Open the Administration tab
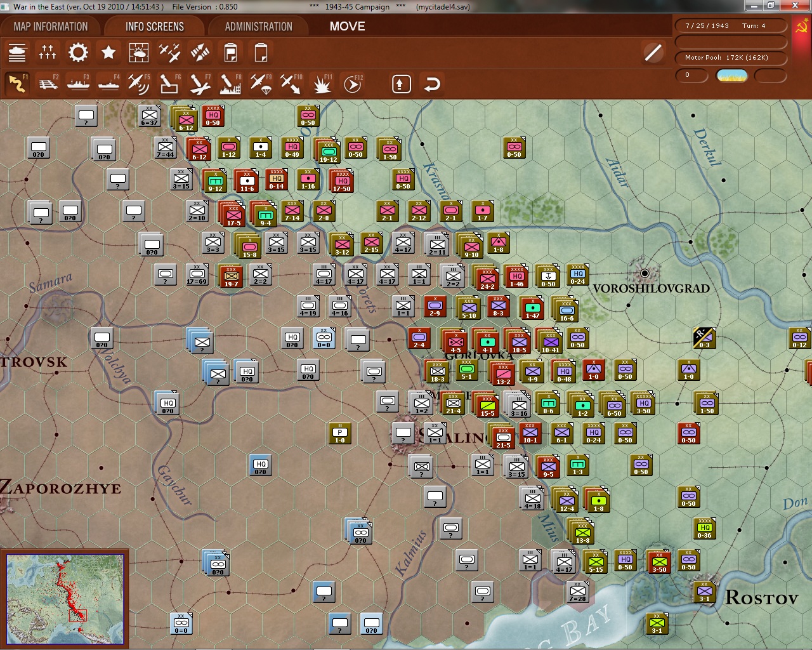Image resolution: width=812 pixels, height=650 pixels. click(x=258, y=27)
